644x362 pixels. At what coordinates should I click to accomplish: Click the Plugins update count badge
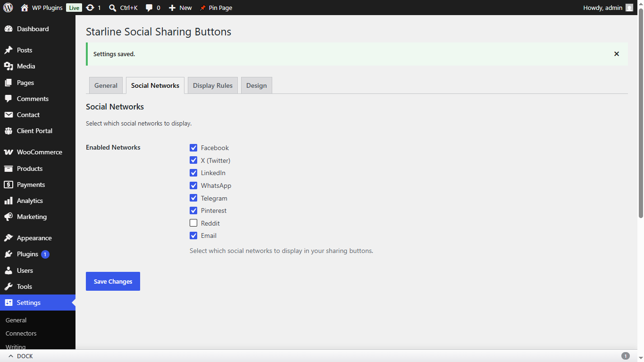45,254
